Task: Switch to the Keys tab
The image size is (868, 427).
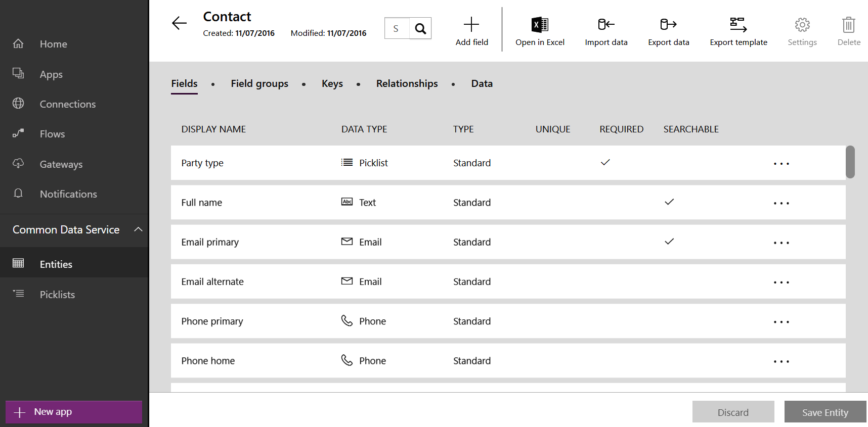Action: pos(332,84)
